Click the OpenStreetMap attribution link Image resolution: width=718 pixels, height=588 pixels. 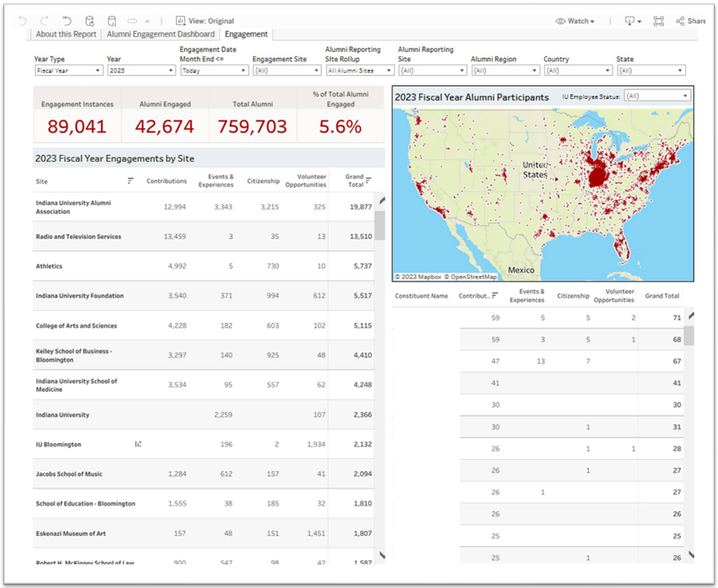tap(470, 277)
